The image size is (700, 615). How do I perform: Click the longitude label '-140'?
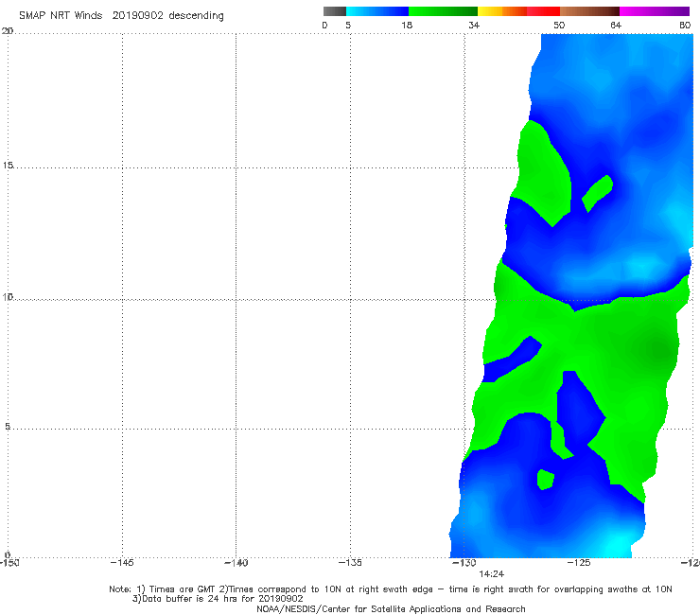236,563
